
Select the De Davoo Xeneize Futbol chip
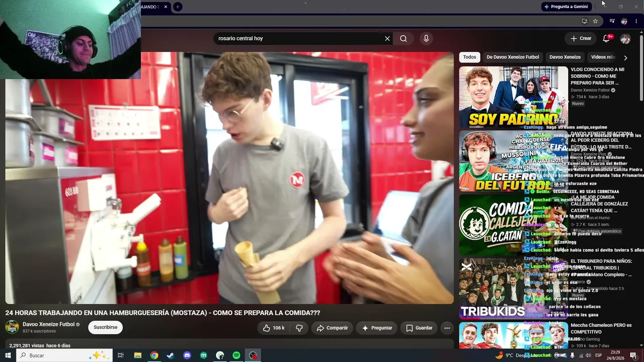(x=513, y=57)
